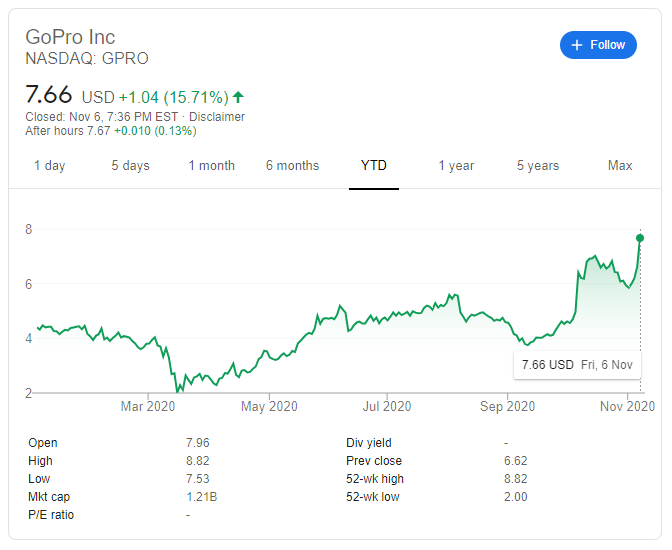The image size is (672, 550).
Task: Show the 1 year chart range
Action: click(x=456, y=166)
